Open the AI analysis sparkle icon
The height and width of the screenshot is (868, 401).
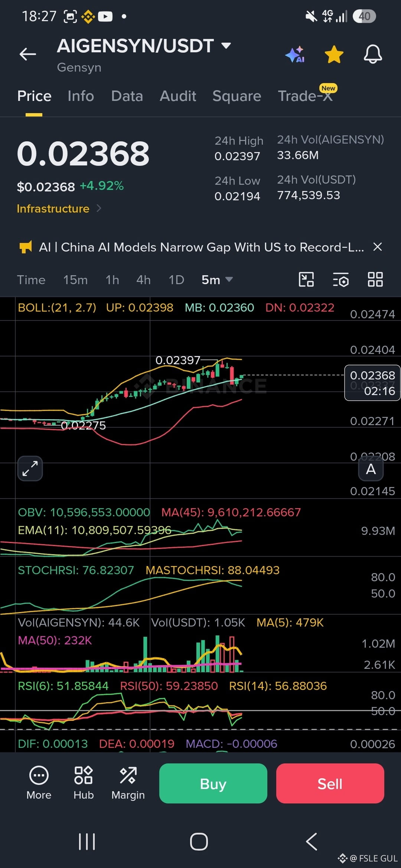point(295,55)
